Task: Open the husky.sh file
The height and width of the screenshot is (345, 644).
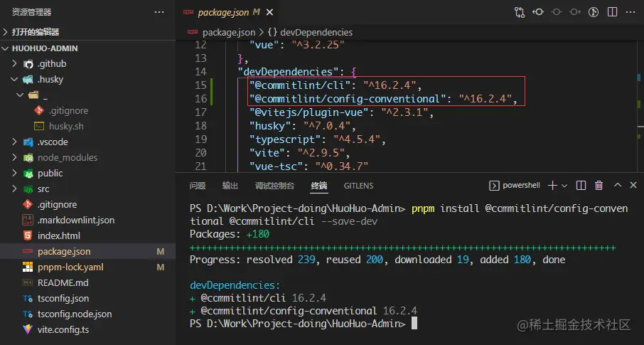Action: coord(66,126)
